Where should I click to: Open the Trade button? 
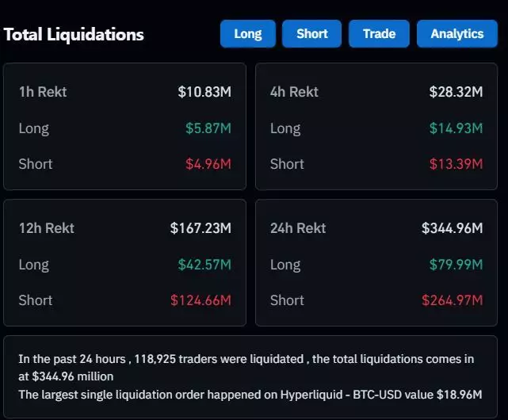379,34
